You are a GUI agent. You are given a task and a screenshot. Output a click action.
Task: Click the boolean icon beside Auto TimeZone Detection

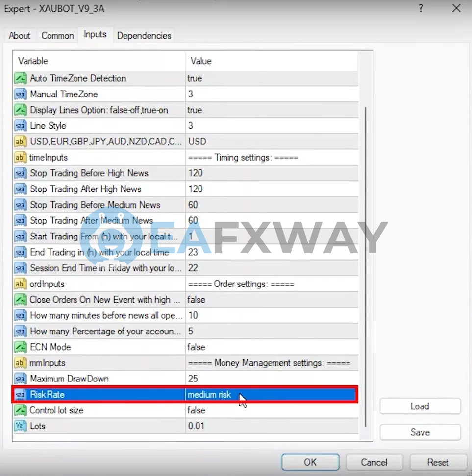pyautogui.click(x=21, y=78)
